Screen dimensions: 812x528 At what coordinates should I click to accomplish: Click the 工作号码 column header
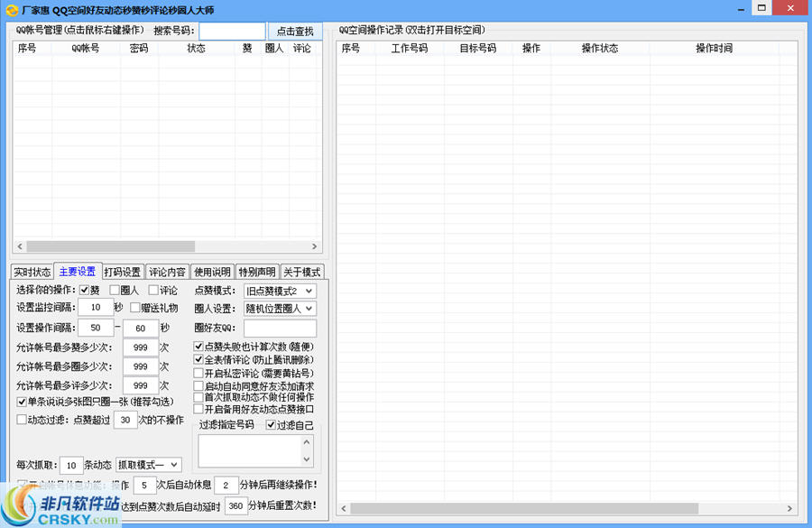(410, 48)
